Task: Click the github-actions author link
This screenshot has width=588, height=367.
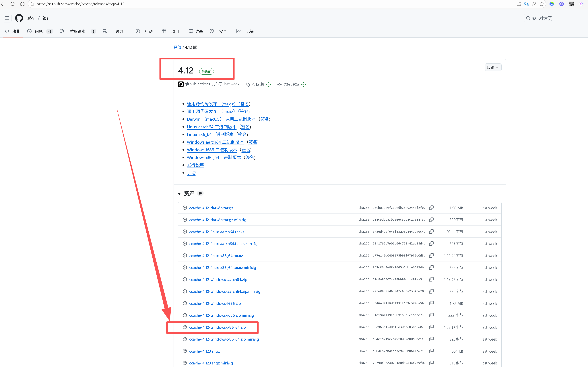Action: tap(197, 84)
